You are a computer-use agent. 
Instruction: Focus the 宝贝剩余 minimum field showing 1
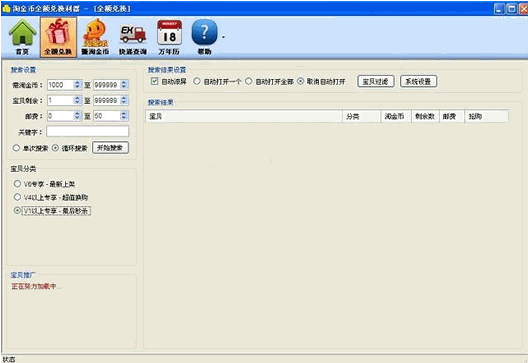60,100
